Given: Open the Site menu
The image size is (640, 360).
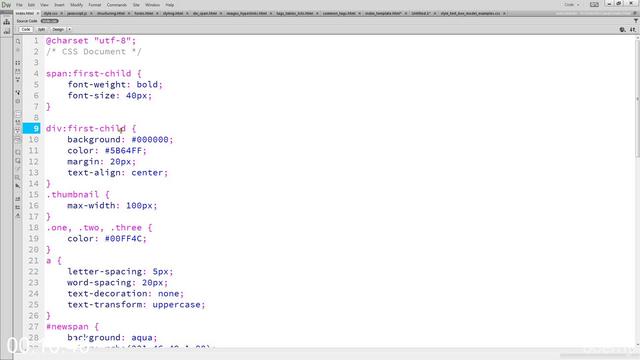Looking at the screenshot, I should pos(136,5).
